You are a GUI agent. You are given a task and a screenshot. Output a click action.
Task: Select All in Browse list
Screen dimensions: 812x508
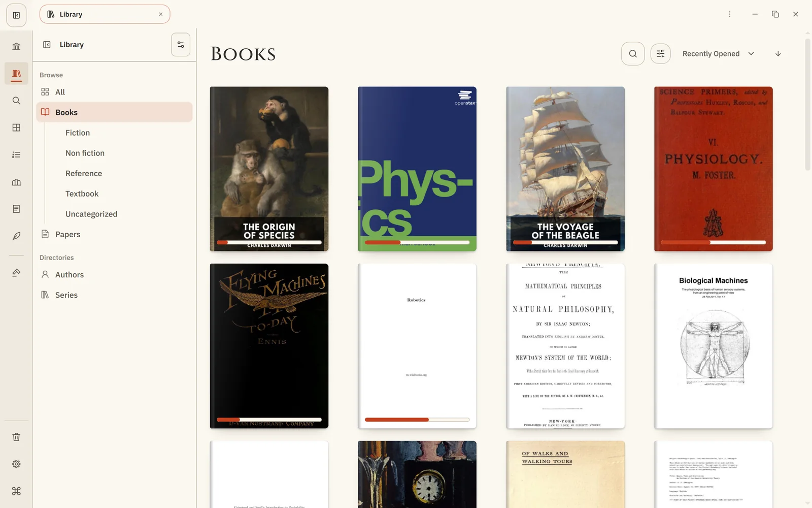click(x=114, y=92)
